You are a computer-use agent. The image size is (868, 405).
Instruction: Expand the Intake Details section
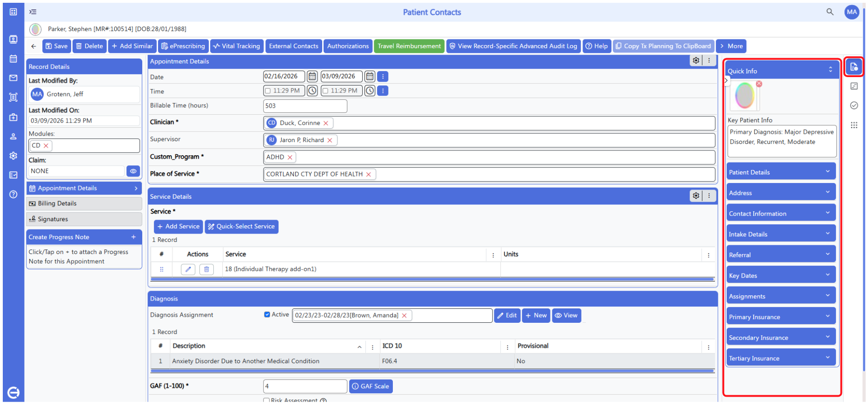click(x=781, y=234)
